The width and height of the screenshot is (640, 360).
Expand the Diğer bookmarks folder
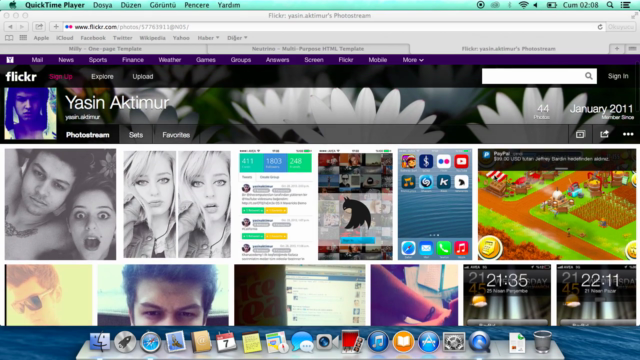237,38
